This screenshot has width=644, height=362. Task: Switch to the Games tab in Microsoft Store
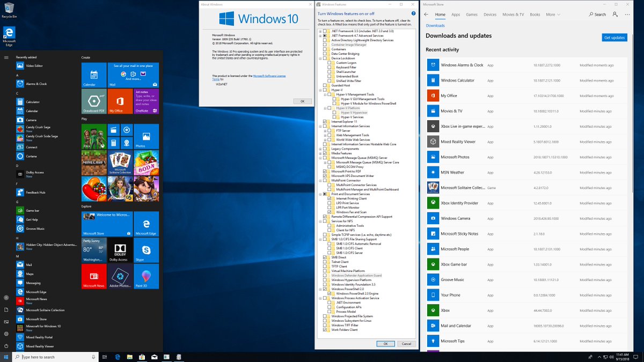[472, 14]
